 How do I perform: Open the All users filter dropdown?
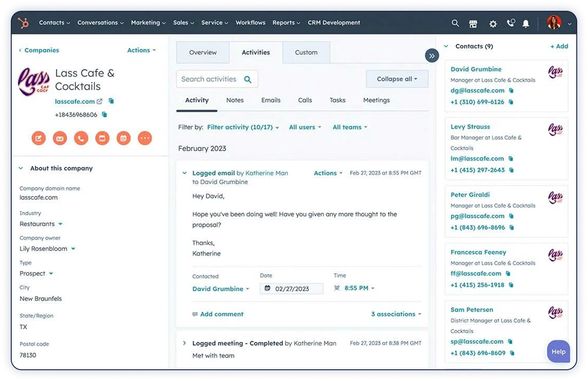(x=305, y=127)
